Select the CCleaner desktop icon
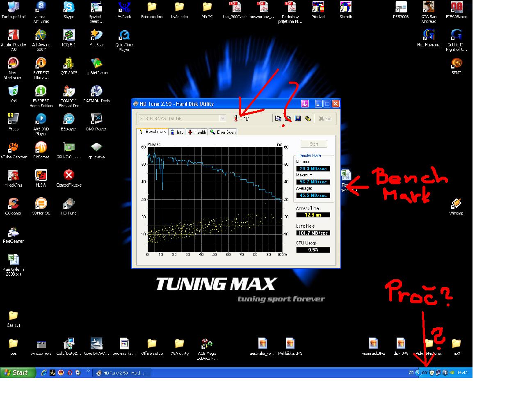Image resolution: width=525 pixels, height=420 pixels. (14, 206)
